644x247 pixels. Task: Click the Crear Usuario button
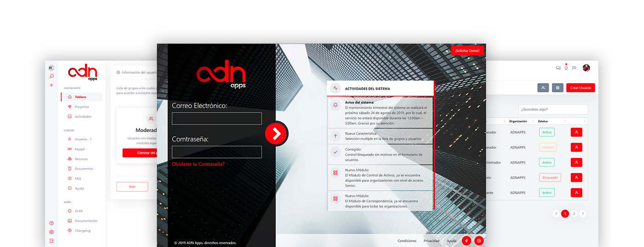pos(581,88)
